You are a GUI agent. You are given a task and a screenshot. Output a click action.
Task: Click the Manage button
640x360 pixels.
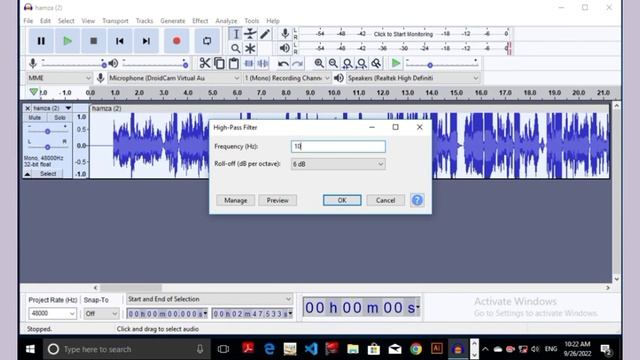pyautogui.click(x=236, y=200)
